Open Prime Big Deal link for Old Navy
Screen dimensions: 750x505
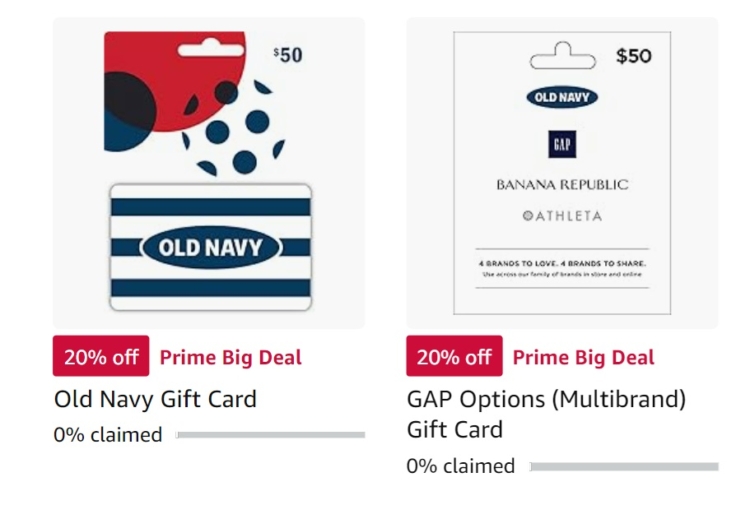[x=231, y=358]
